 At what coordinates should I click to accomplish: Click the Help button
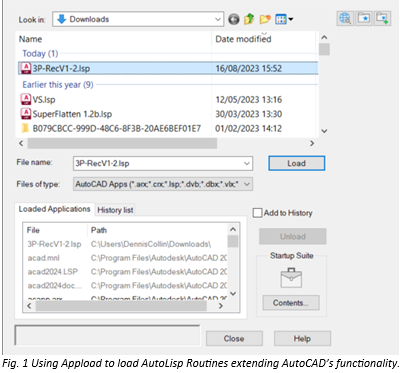(x=302, y=338)
